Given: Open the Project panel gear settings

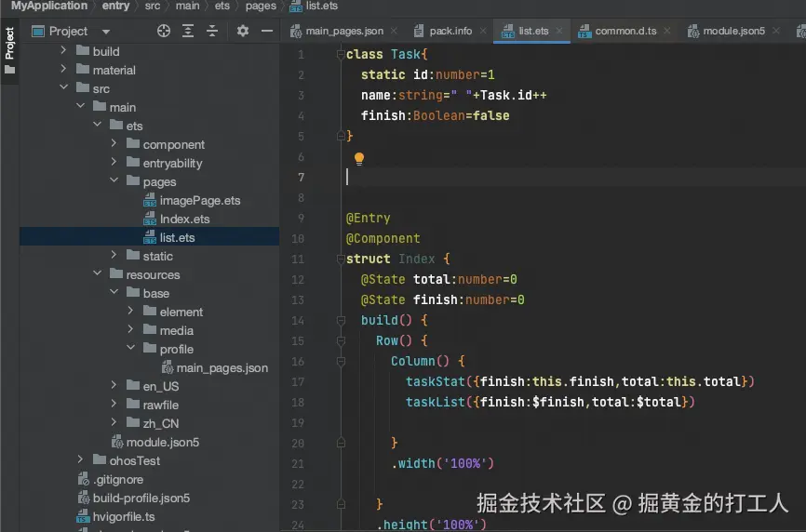Looking at the screenshot, I should point(243,31).
